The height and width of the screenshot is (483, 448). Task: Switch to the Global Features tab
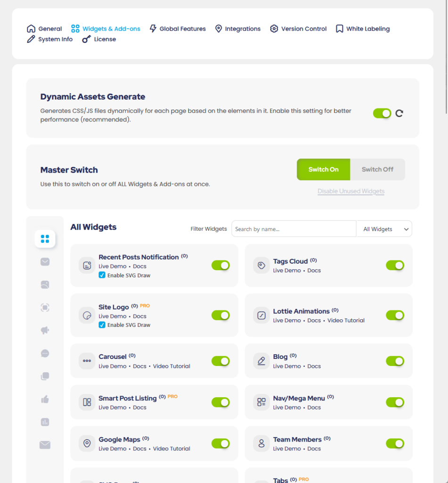click(x=182, y=29)
